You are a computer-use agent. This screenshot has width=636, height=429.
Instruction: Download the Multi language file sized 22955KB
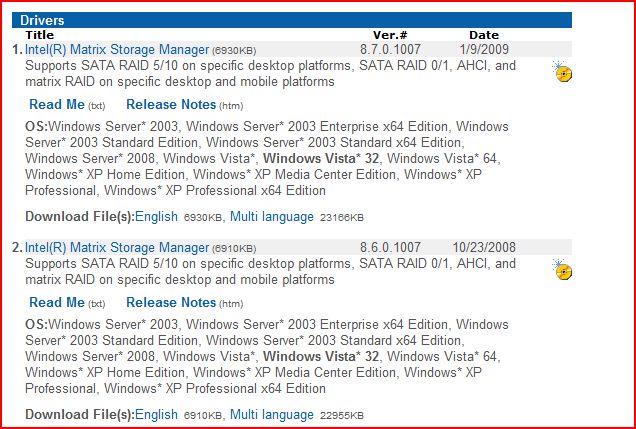pyautogui.click(x=272, y=414)
